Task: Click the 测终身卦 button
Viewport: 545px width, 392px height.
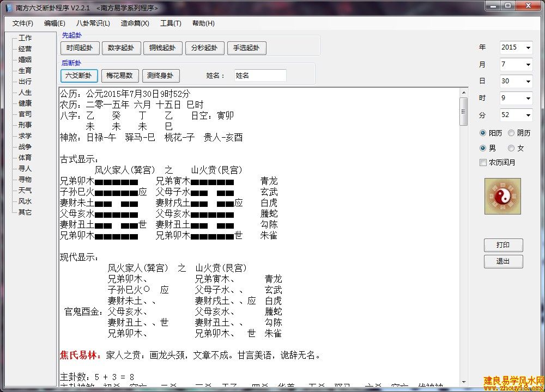Action: coord(161,76)
